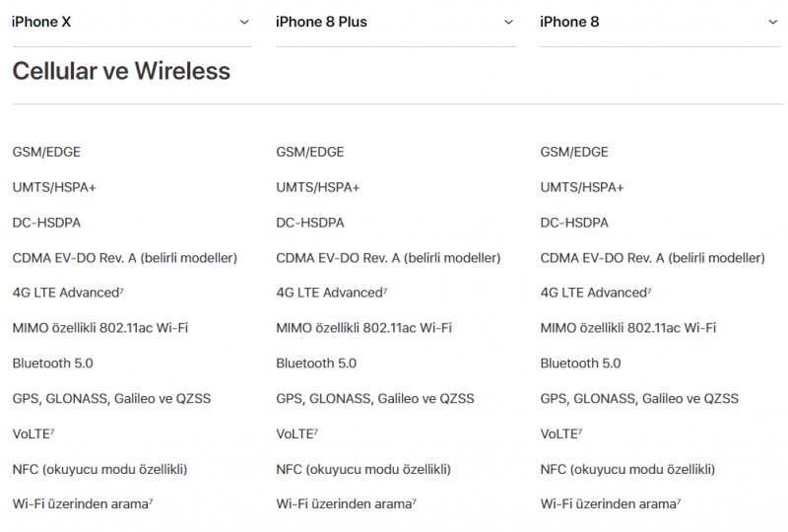Open footnote on iPhone 8 Plus Wi-Fi üzerinden arama
788x532 pixels.
(415, 501)
